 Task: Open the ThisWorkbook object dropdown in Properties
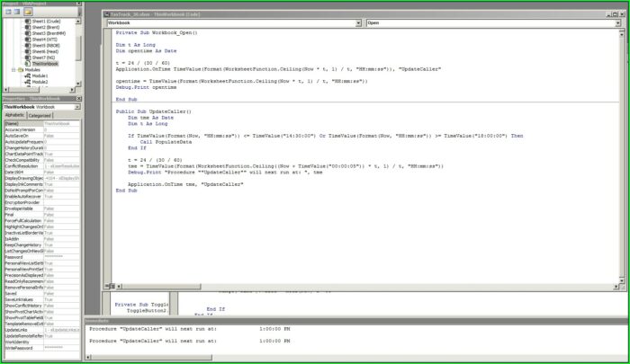pos(77,107)
